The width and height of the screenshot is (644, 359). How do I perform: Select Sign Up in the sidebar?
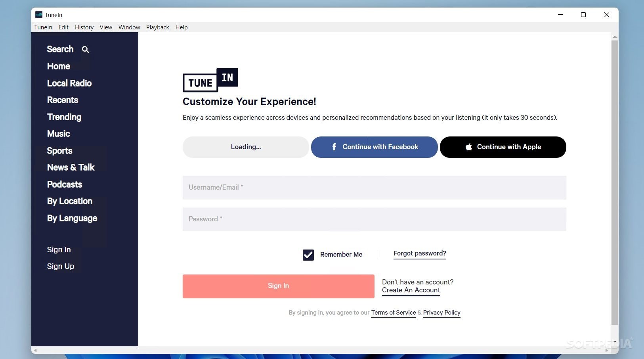[x=61, y=266]
